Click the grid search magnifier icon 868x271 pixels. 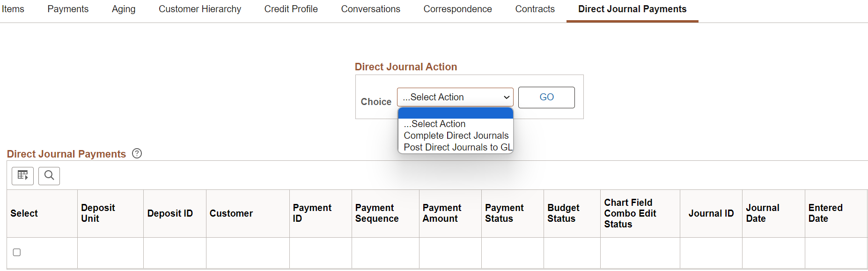pyautogui.click(x=49, y=176)
